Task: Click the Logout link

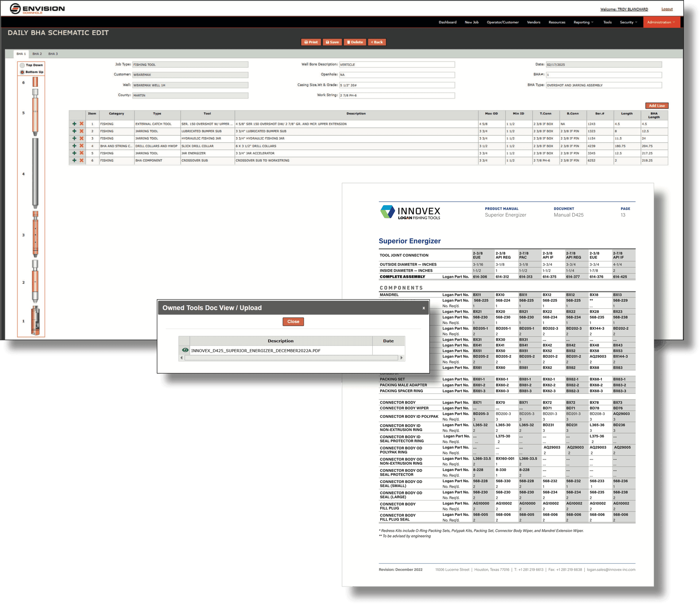Action: (667, 9)
